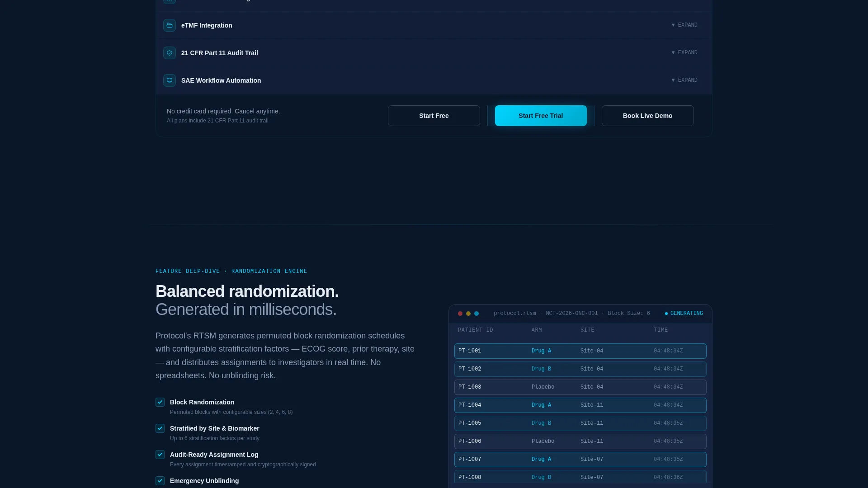Click the eTMF Integration title
This screenshot has height=488, width=868.
207,25
